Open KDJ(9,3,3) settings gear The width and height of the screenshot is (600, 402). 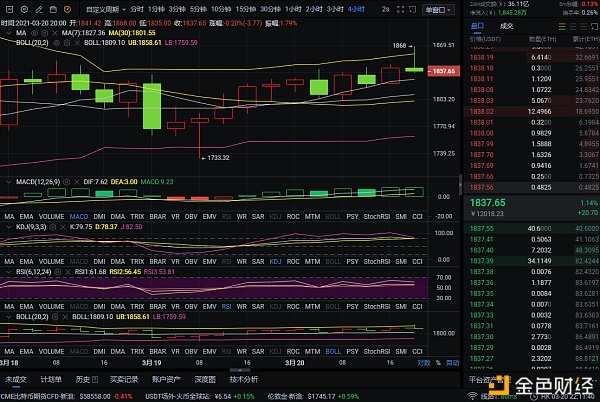pyautogui.click(x=53, y=227)
